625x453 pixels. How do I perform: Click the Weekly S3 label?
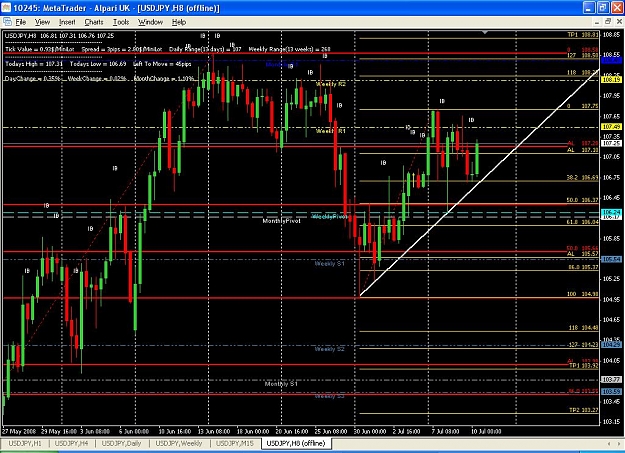click(329, 396)
